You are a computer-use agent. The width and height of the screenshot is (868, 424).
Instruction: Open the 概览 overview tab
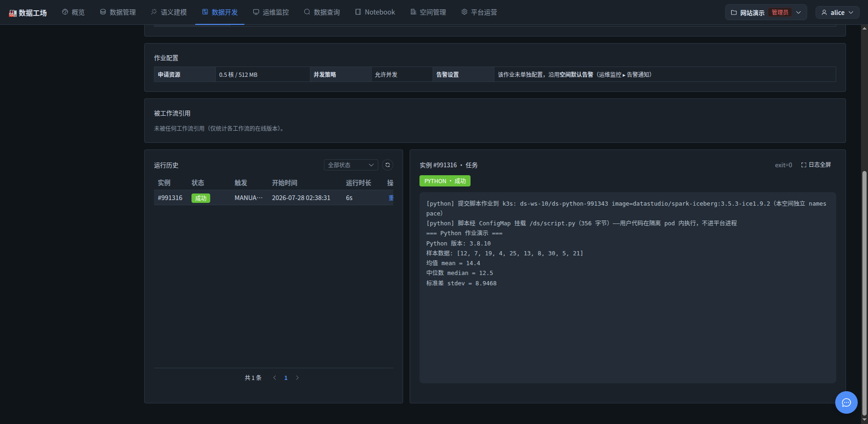point(74,12)
